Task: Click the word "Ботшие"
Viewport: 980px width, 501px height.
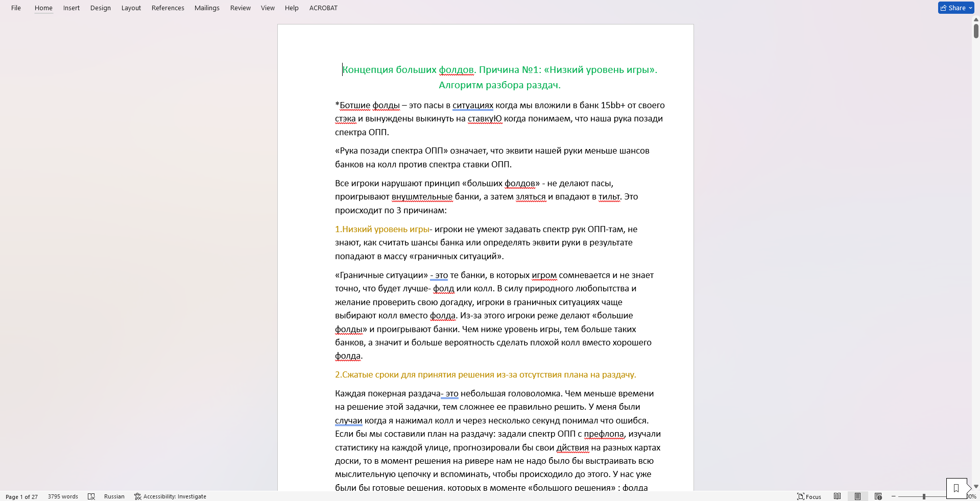Action: point(355,106)
